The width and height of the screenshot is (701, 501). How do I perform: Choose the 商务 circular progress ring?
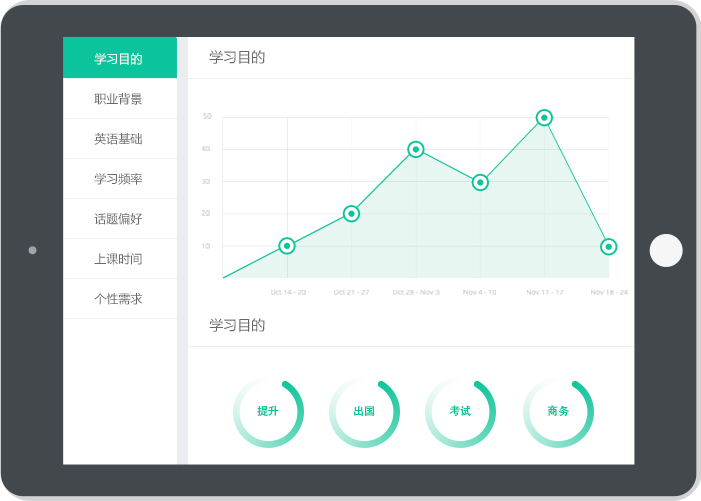(x=558, y=412)
